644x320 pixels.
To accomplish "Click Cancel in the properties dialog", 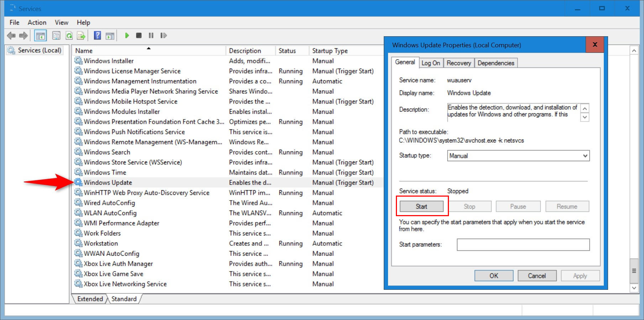I will (537, 276).
